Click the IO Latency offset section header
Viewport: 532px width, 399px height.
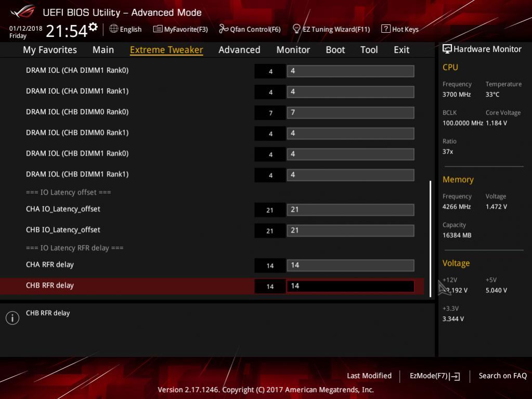pos(69,192)
